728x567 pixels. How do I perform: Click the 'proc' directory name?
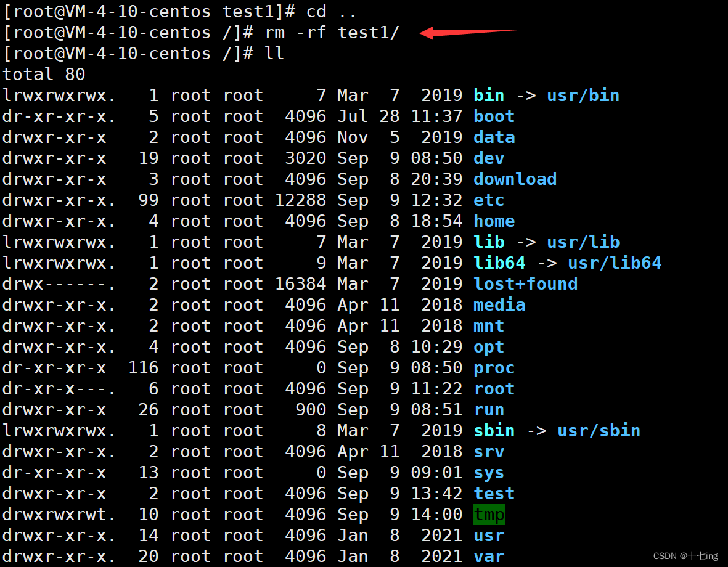point(494,369)
